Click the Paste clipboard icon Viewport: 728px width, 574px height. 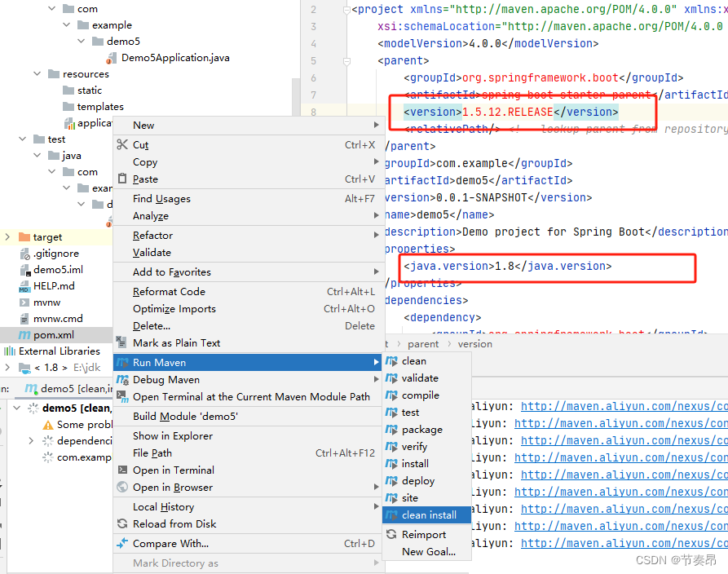click(122, 179)
